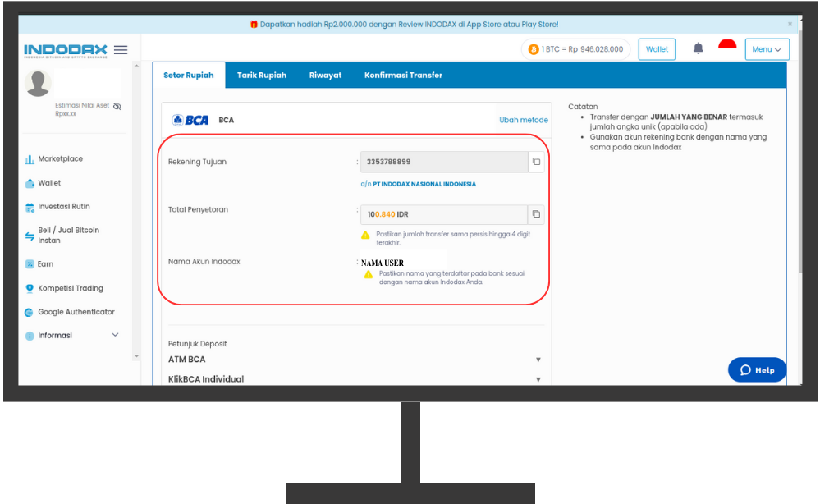Image resolution: width=820 pixels, height=504 pixels.
Task: Open the Help chat button
Action: (758, 370)
